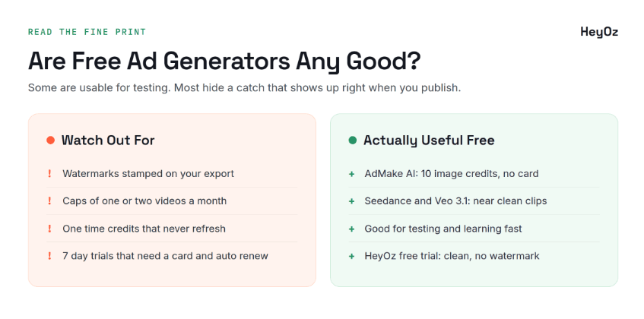The image size is (644, 319).
Task: Select the READ THE FINE PRINT label
Action: pyautogui.click(x=87, y=32)
